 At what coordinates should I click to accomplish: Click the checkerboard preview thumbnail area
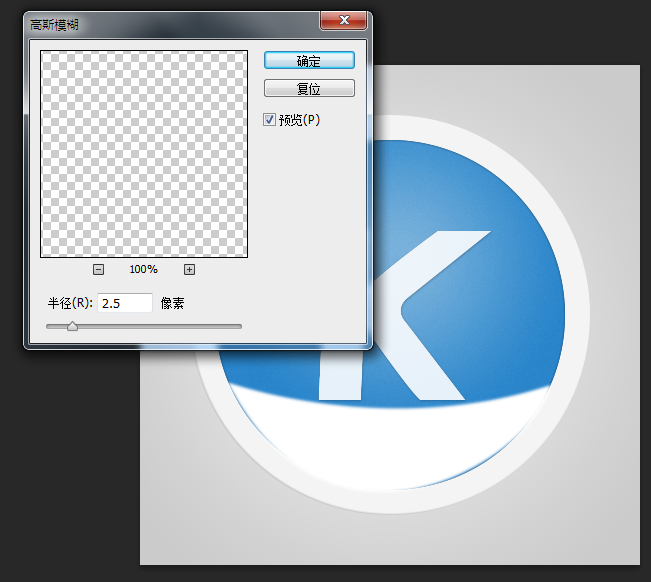click(144, 154)
